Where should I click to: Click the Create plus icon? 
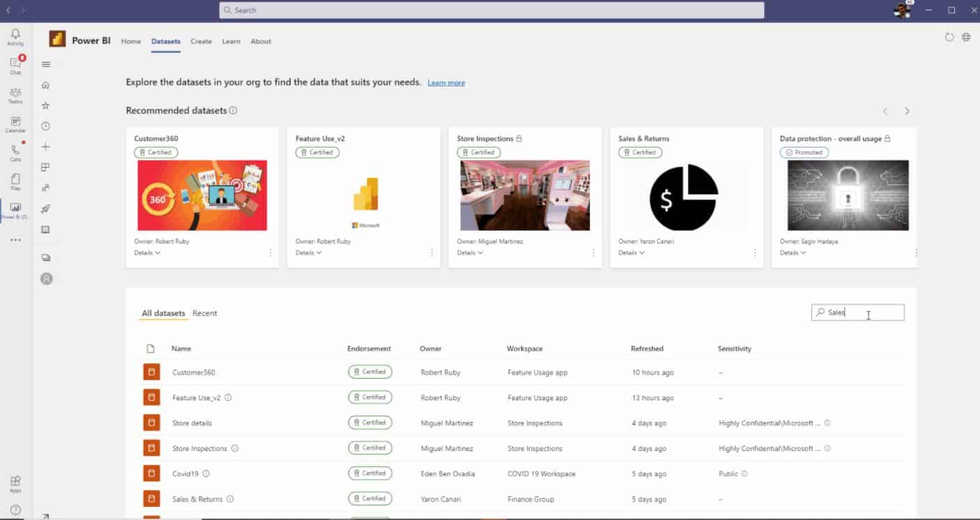click(46, 147)
